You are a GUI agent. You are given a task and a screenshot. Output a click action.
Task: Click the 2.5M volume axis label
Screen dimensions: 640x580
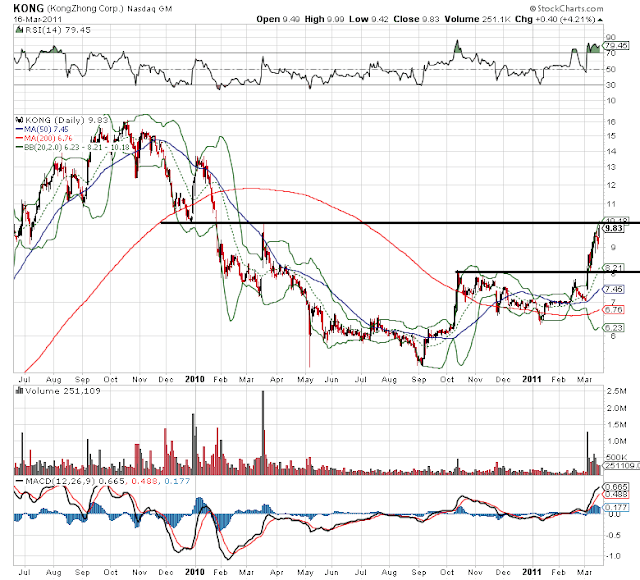616,391
